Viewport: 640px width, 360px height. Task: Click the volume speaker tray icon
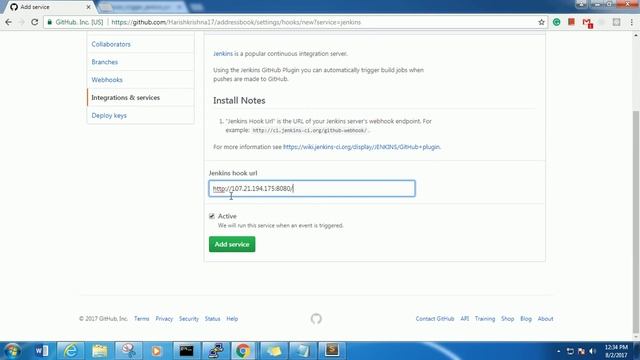[x=592, y=351]
